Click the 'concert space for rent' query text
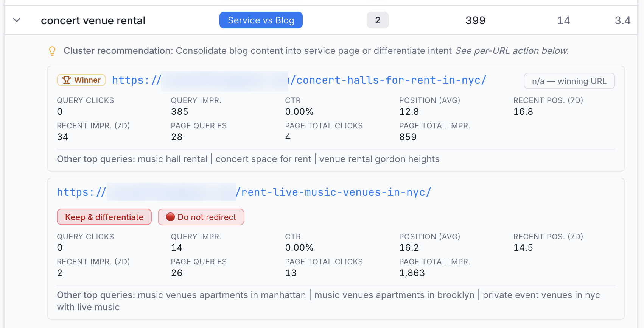 263,159
